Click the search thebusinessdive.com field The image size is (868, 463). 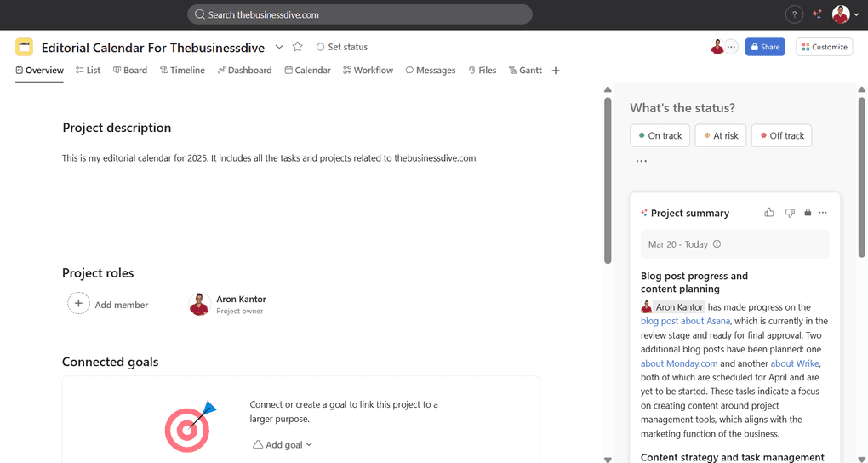pyautogui.click(x=360, y=15)
